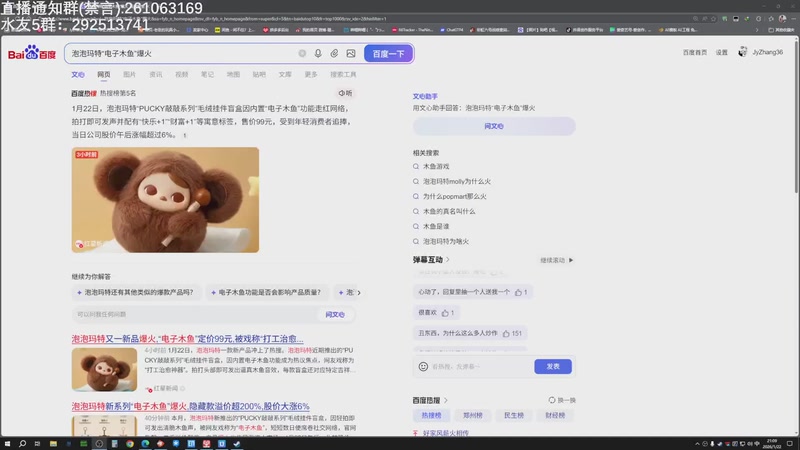Viewport: 800px width, 450px height.
Task: Like the comment 丑东西,为什么这么多人炒作
Action: point(506,333)
